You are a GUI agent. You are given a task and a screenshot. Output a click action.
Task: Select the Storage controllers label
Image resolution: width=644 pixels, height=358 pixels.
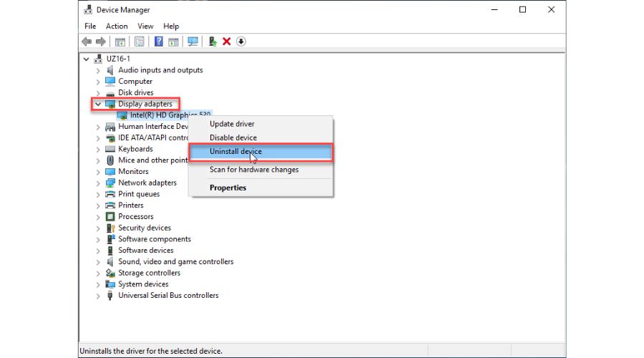(149, 273)
